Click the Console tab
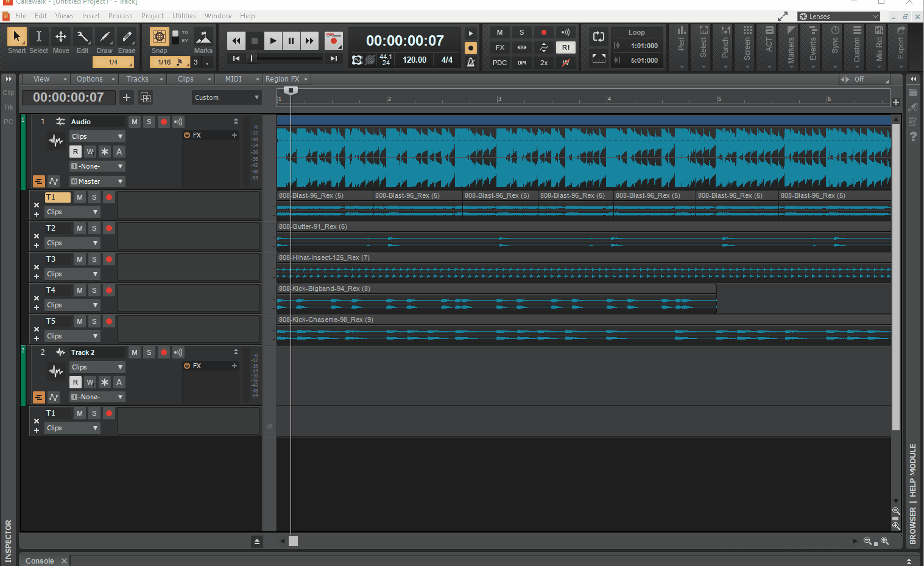Image resolution: width=924 pixels, height=566 pixels. click(40, 561)
